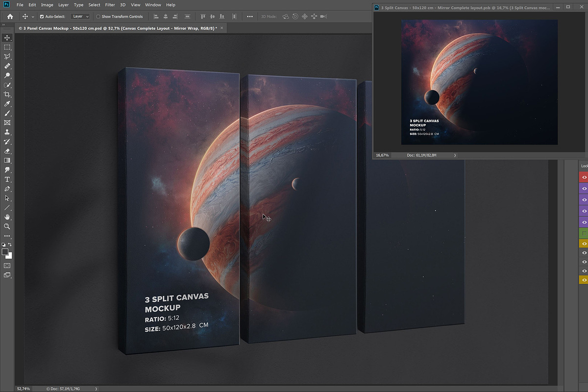Viewport: 588px width, 392px height.
Task: Hide the red-labeled layer via eye icon
Action: [x=584, y=177]
